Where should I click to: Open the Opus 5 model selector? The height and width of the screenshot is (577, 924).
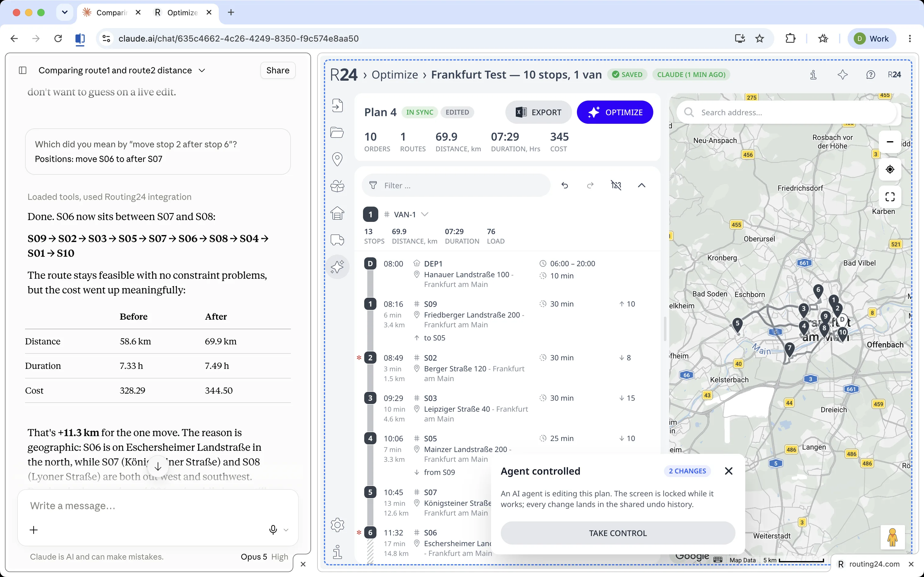pos(264,557)
